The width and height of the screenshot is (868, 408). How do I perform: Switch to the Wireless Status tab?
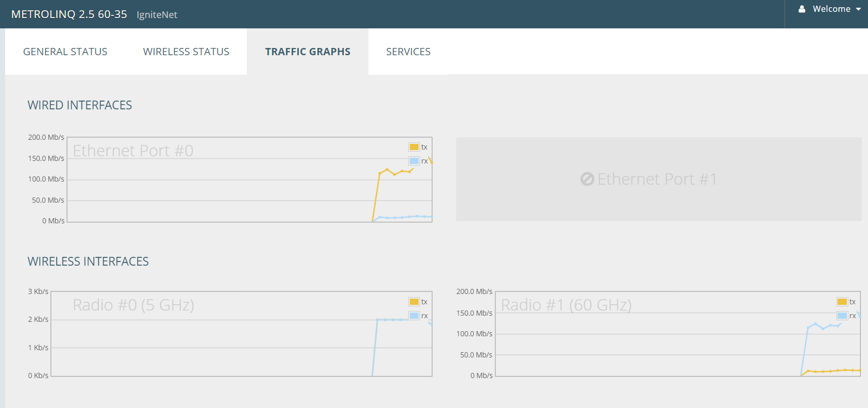186,52
